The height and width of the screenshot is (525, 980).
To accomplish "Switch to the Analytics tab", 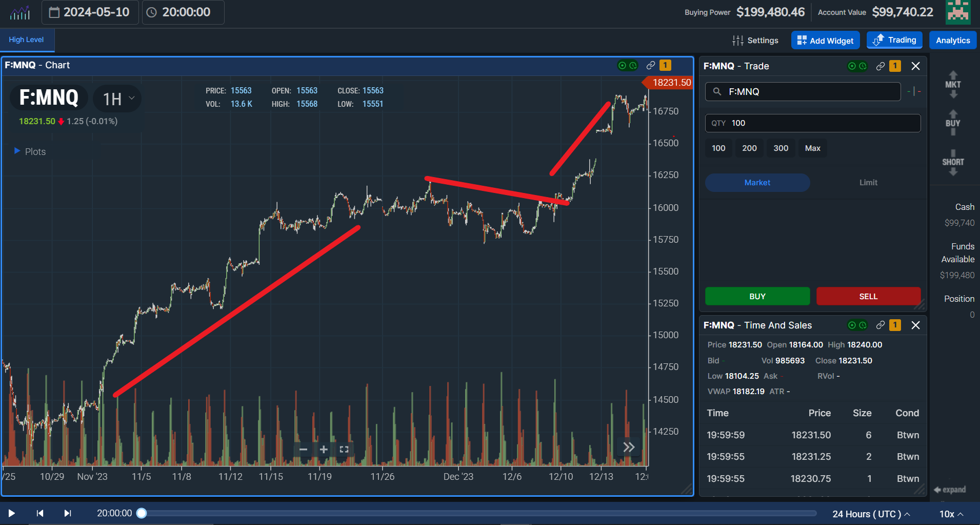I will point(952,40).
